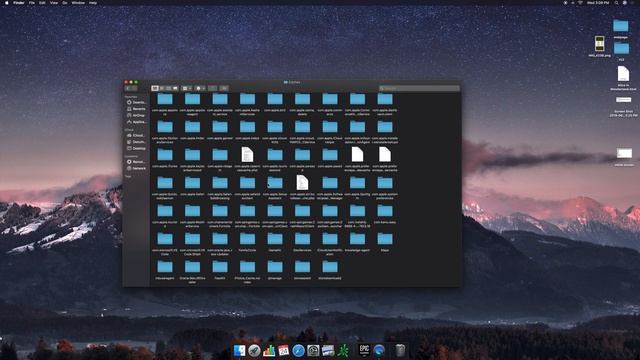Viewport: 640px width, 360px height.
Task: Open the Help menu
Action: coord(93,2)
